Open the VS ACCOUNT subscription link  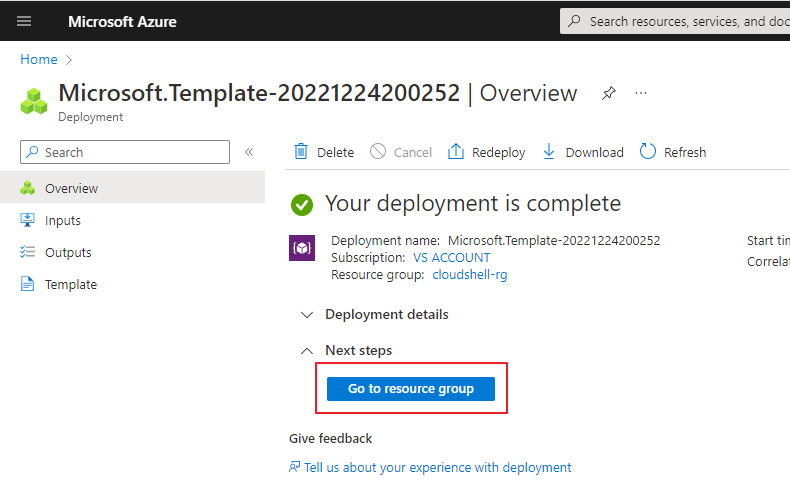(451, 257)
